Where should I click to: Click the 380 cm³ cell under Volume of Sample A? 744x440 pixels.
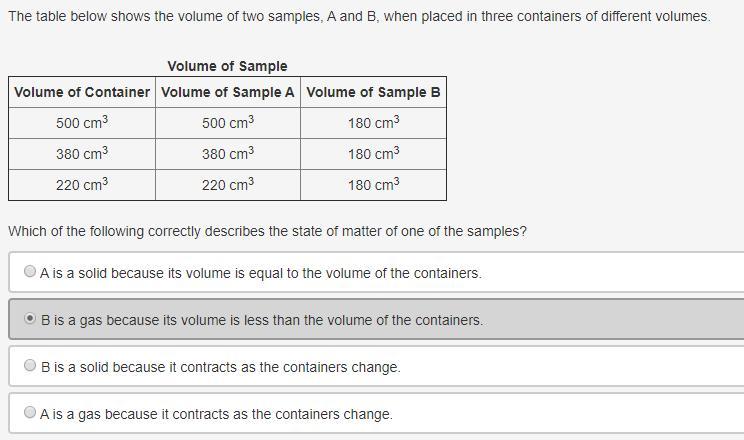(x=228, y=154)
